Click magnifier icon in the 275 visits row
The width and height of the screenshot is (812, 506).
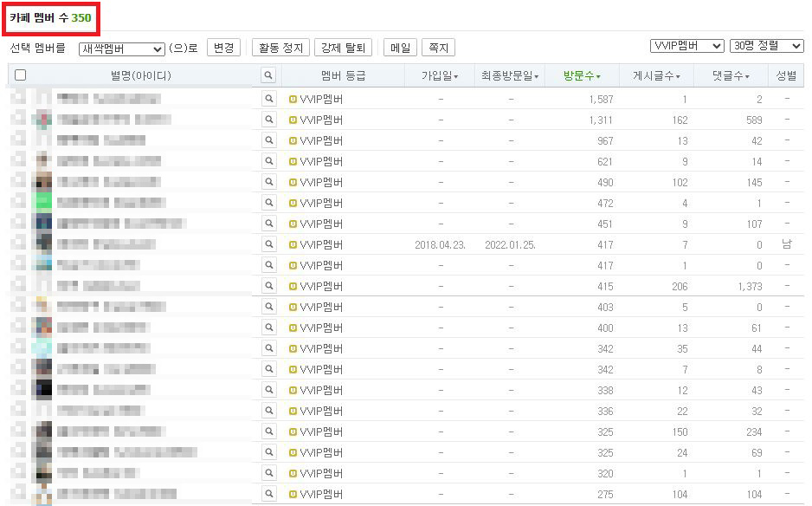[x=268, y=495]
